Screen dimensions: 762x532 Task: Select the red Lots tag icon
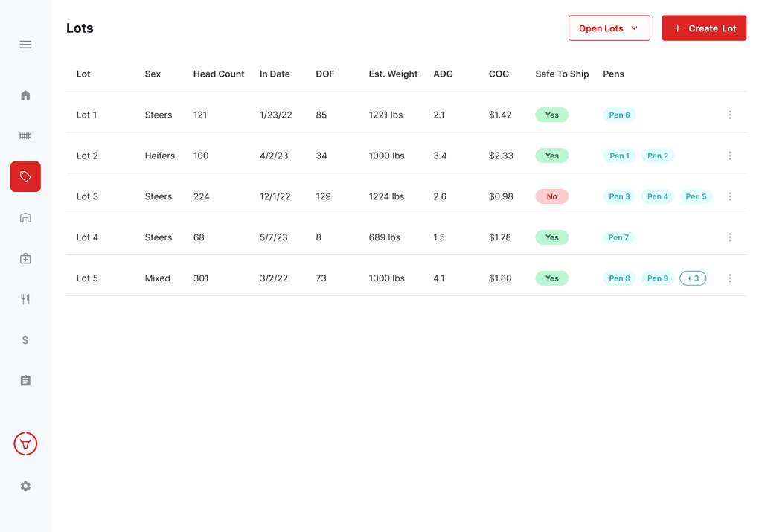coord(25,176)
